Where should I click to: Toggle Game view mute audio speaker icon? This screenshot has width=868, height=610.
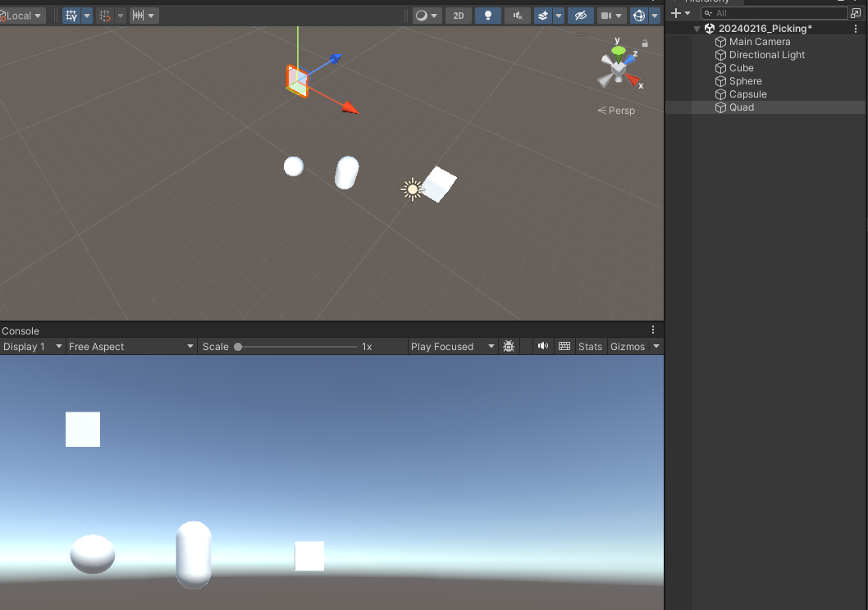tap(543, 346)
